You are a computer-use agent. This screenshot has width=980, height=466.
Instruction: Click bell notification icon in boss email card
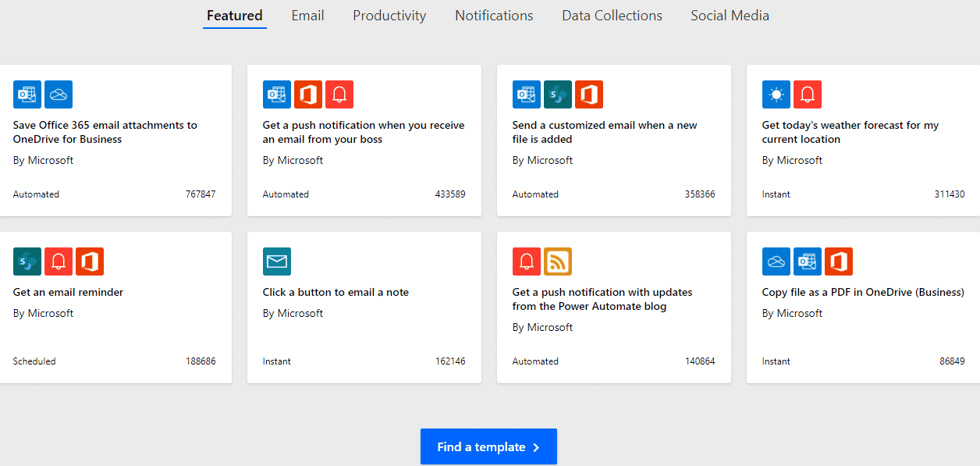coord(339,94)
